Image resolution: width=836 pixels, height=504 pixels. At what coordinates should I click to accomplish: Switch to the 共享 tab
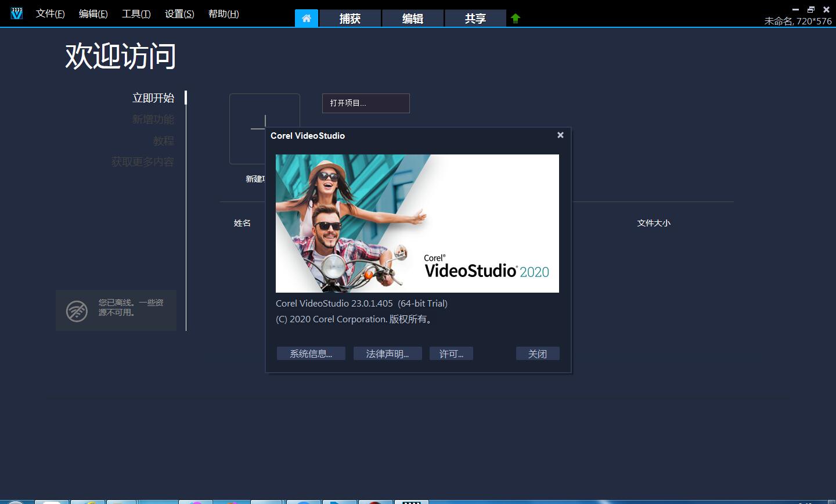475,18
